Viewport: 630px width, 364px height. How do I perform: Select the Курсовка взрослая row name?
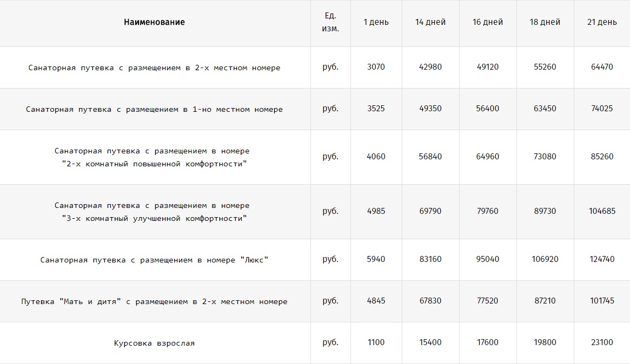(x=154, y=343)
